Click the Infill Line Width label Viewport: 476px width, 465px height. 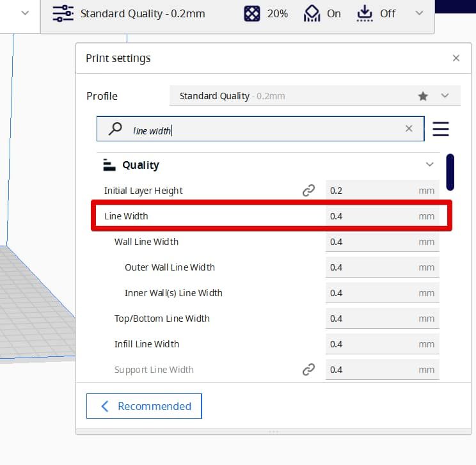tap(147, 344)
